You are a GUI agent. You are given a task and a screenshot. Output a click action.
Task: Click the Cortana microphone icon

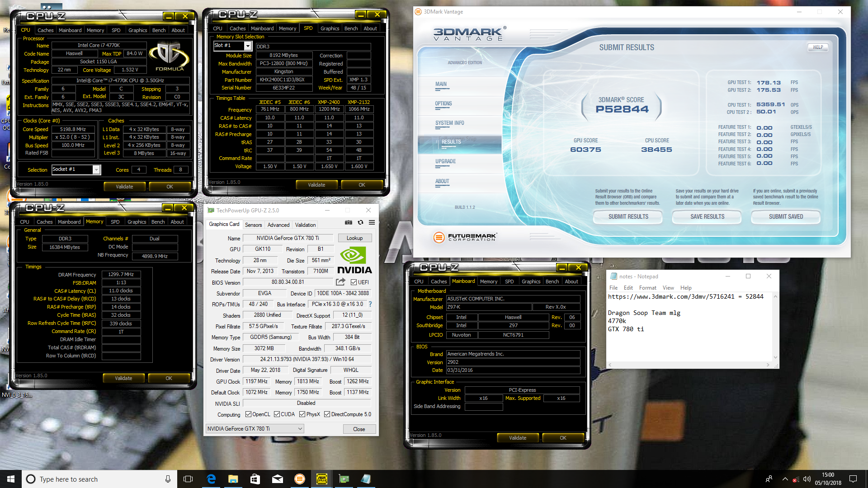(x=168, y=479)
